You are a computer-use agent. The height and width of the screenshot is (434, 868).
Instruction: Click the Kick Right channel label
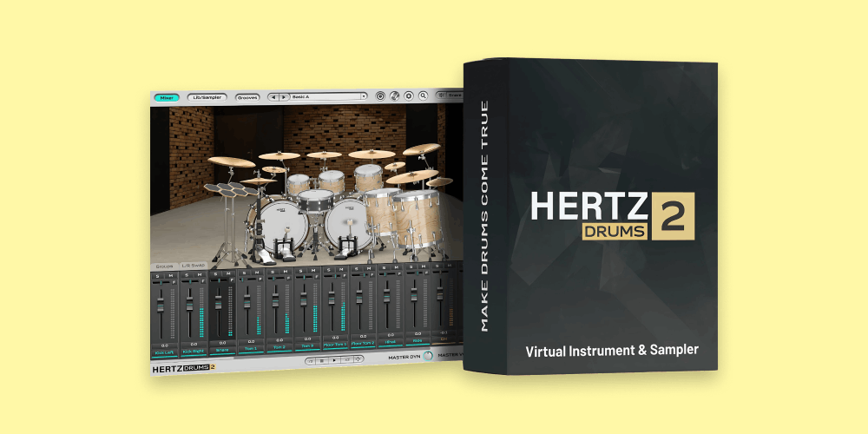point(194,352)
